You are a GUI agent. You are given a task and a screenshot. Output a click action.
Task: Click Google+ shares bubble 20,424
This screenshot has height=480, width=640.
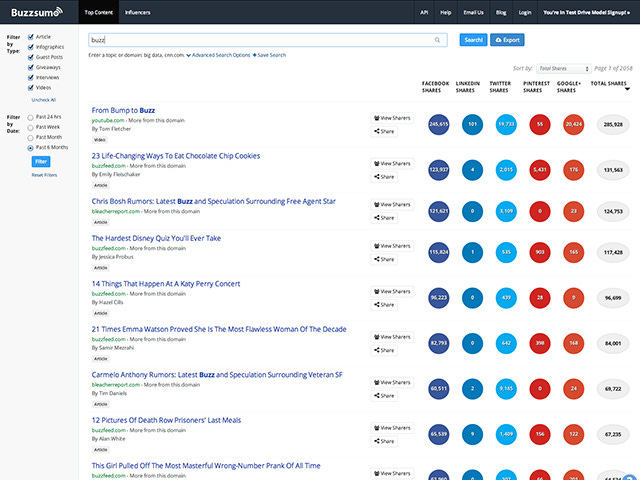573,124
